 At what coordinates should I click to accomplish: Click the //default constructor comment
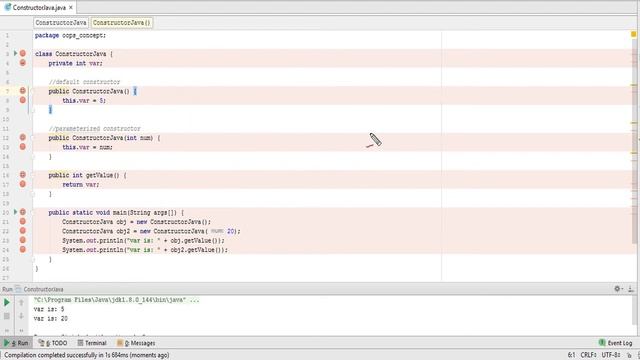[x=84, y=82]
